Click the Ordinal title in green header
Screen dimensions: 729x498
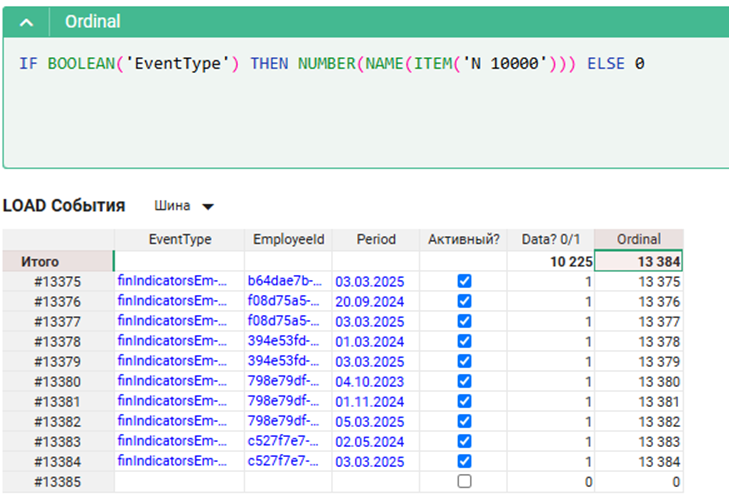coord(93,21)
